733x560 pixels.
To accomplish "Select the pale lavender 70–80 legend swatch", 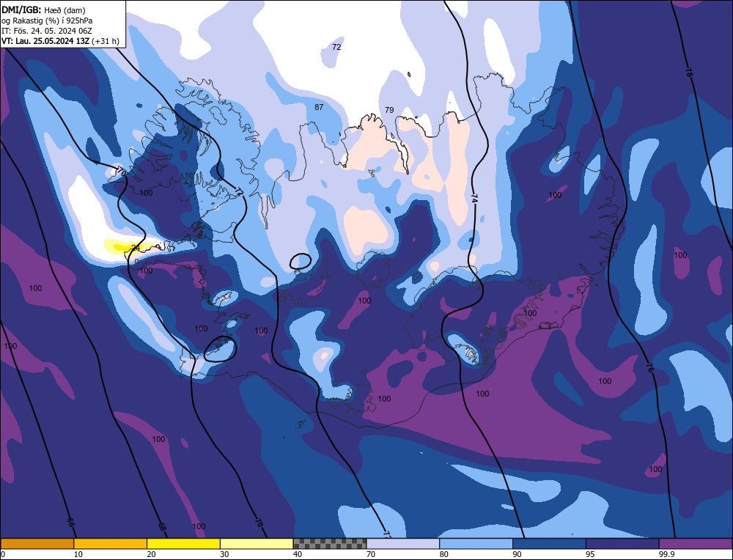I will pyautogui.click(x=403, y=544).
